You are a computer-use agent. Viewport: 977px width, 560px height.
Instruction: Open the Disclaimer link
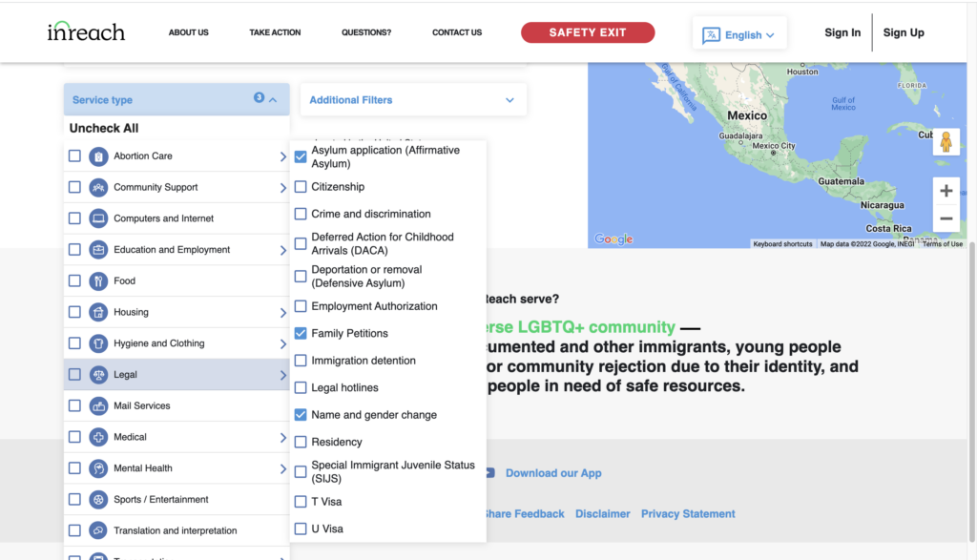click(603, 514)
